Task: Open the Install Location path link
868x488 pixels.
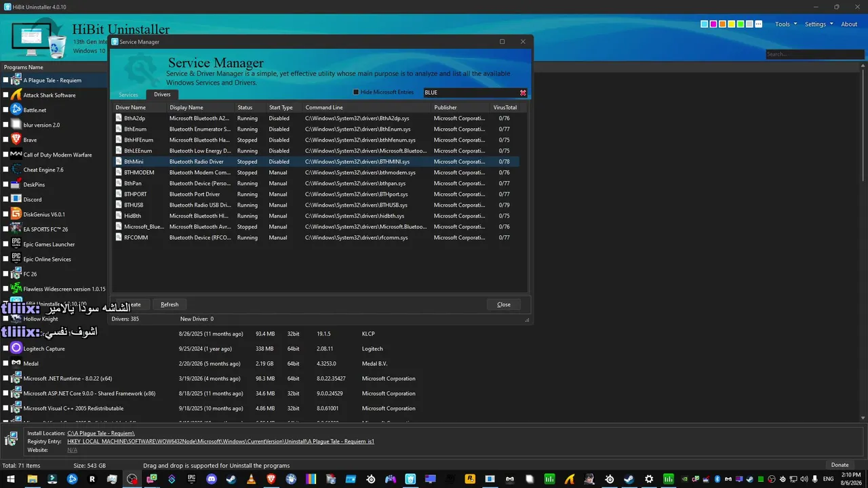Action: (101, 433)
